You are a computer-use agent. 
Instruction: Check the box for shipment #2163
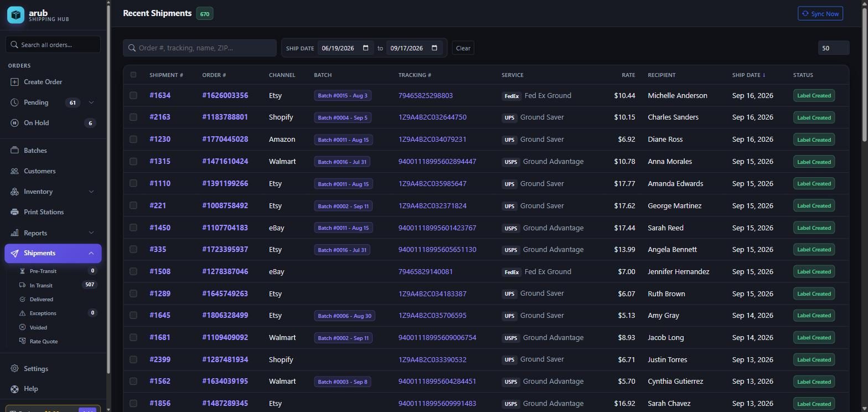pyautogui.click(x=133, y=117)
